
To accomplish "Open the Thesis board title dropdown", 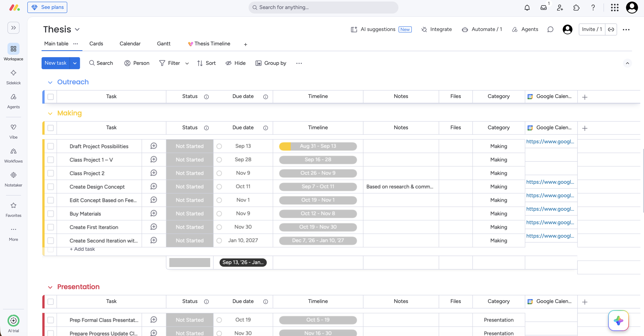I will [x=77, y=30].
